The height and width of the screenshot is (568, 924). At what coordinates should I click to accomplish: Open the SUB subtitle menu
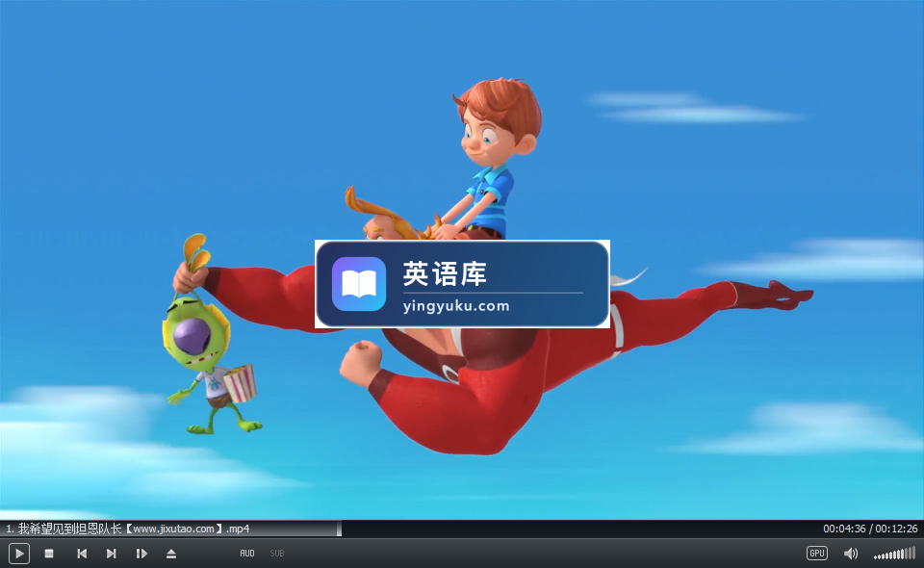click(x=277, y=554)
